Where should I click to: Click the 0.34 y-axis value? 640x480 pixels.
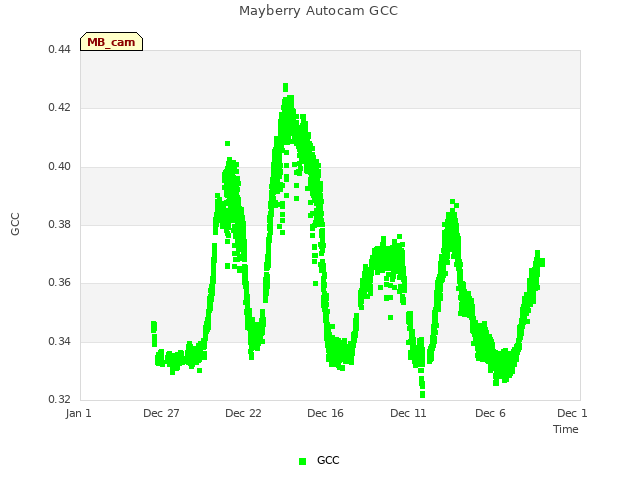point(59,341)
